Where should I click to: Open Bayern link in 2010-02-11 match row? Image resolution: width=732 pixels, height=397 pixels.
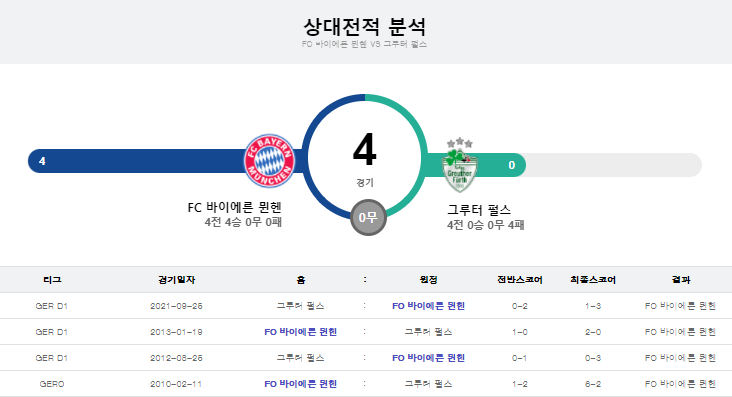pos(301,384)
